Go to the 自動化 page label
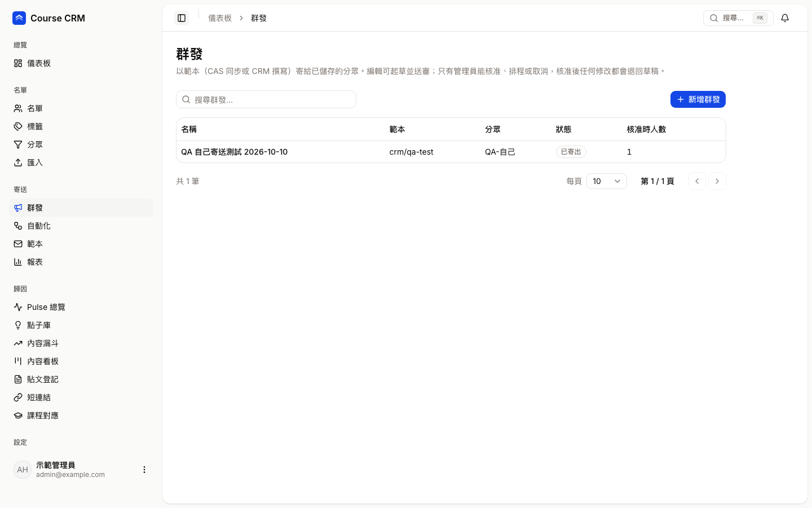Viewport: 812px width, 508px height. pyautogui.click(x=39, y=226)
